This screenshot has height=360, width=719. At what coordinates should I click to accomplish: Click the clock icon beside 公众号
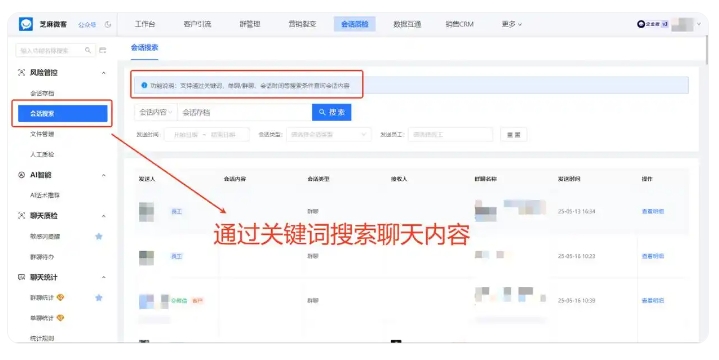(x=108, y=24)
